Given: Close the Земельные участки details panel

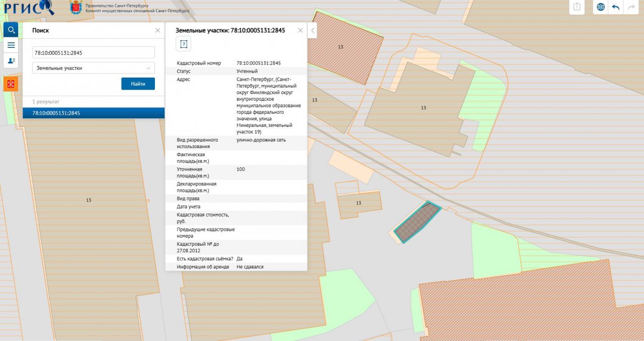Looking at the screenshot, I should (x=300, y=30).
